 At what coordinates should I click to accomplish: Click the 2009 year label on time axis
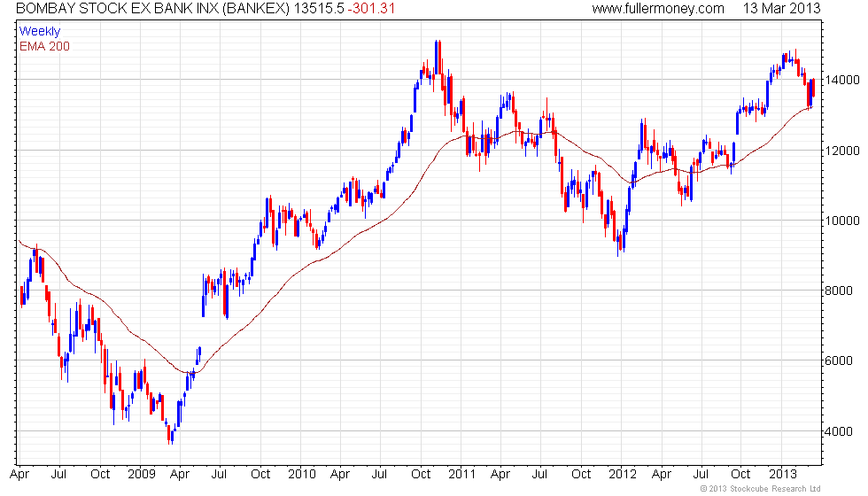141,474
